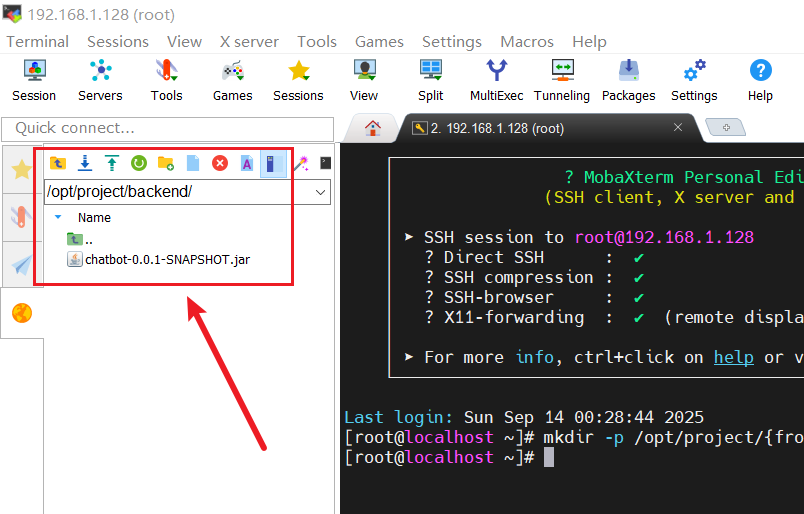The image size is (804, 514).
Task: Open the Games menu
Action: (379, 42)
